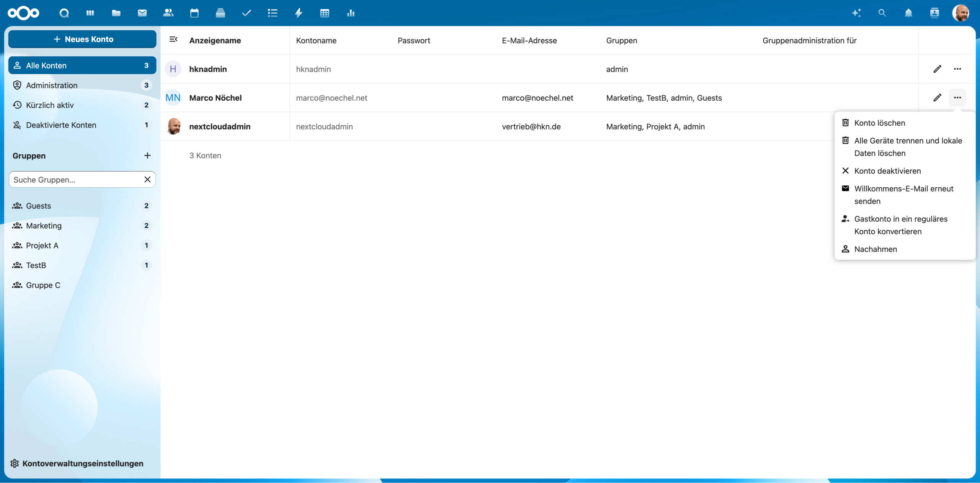Viewport: 980px width, 483px height.
Task: Open the Activity app lightning icon
Action: point(298,13)
